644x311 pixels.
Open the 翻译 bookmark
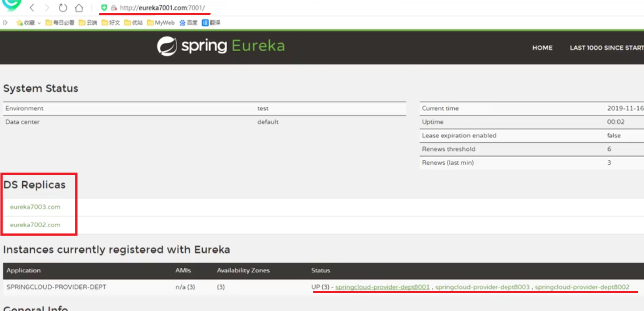211,23
